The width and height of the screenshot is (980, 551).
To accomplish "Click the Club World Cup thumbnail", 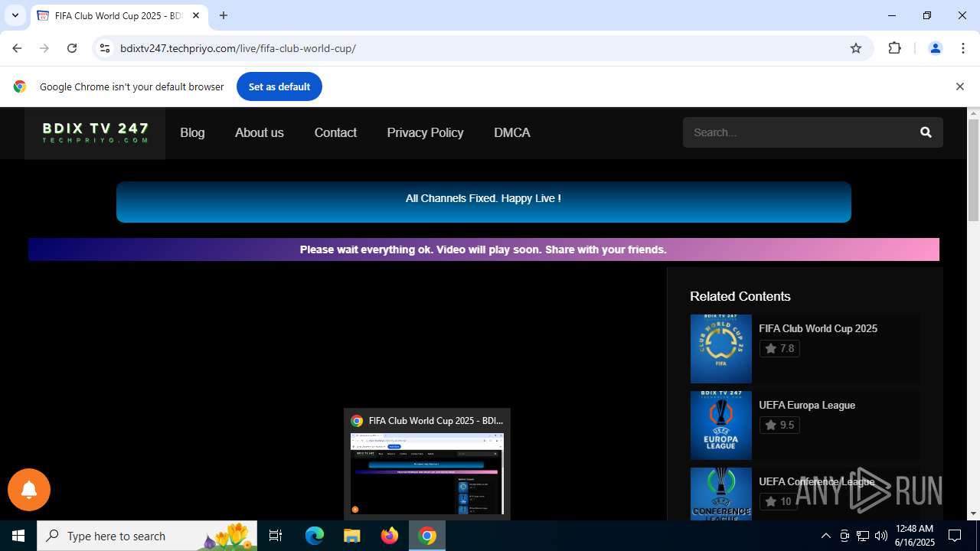I will pos(721,349).
